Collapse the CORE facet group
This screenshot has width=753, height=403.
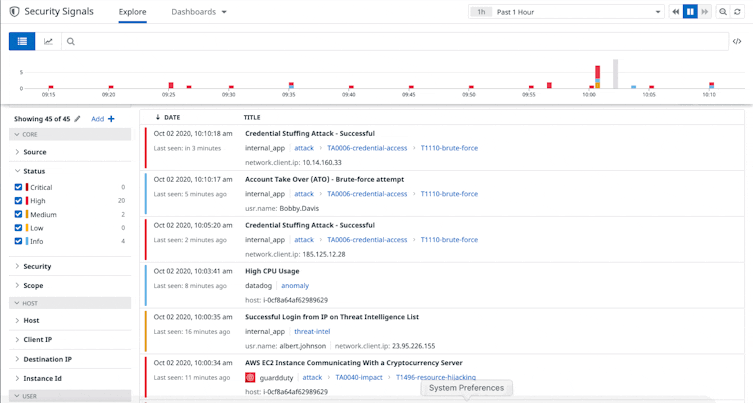tap(70, 134)
